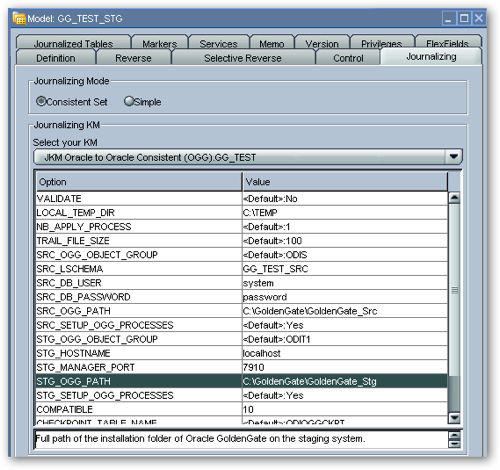Switch to the Control tab

348,58
